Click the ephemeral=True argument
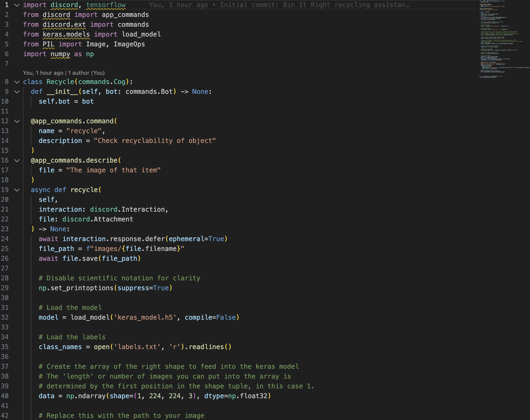530x420 pixels. pyautogui.click(x=196, y=239)
